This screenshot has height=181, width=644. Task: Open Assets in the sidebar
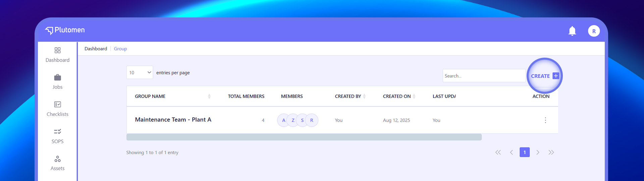click(x=57, y=163)
